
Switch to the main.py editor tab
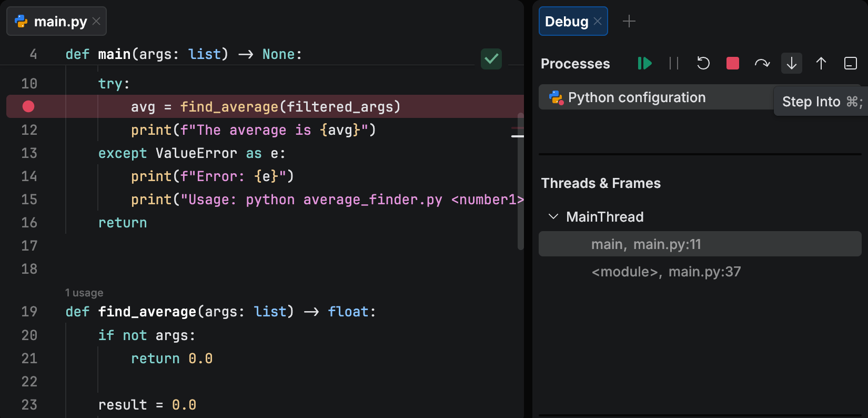(60, 22)
